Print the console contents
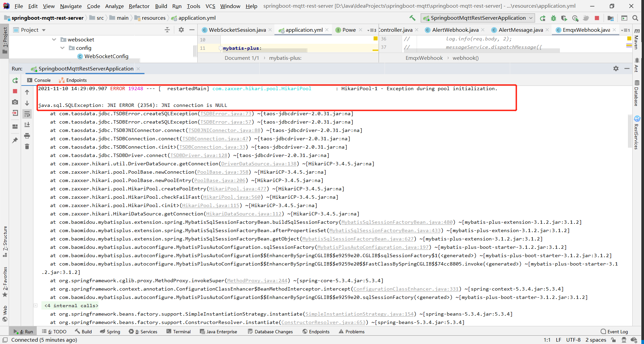This screenshot has width=644, height=344. click(x=27, y=136)
